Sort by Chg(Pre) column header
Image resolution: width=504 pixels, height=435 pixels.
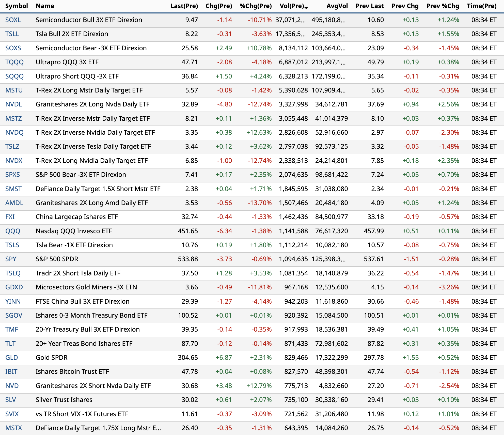pos(218,6)
